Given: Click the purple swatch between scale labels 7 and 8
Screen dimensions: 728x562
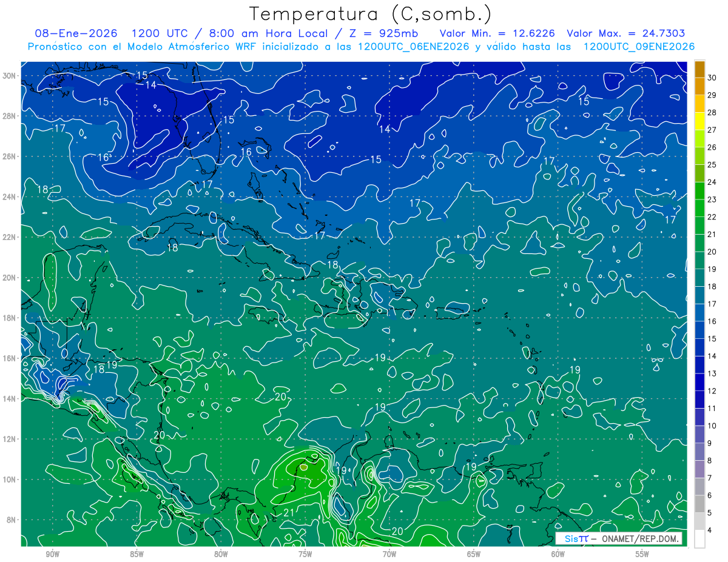Looking at the screenshot, I should click(699, 469).
